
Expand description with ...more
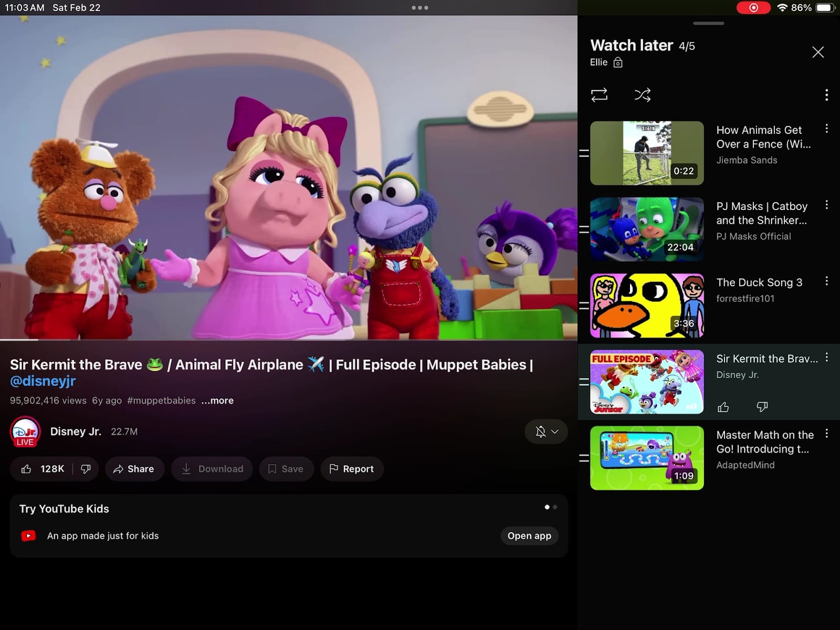point(217,401)
